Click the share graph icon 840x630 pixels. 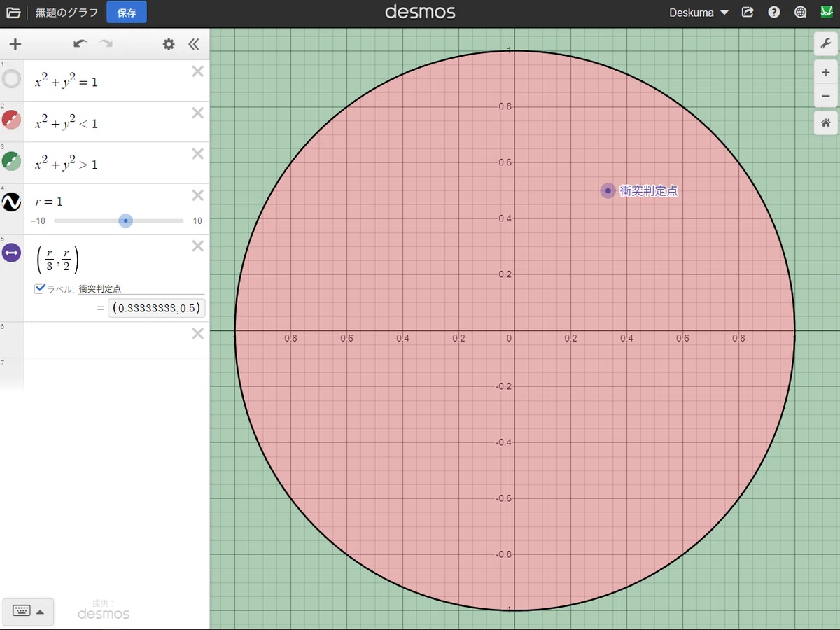point(748,13)
